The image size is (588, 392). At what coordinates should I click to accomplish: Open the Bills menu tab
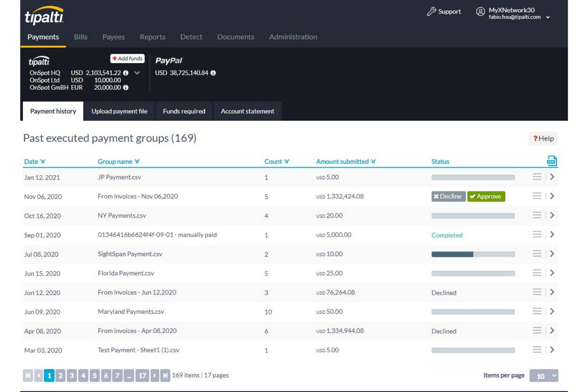(81, 37)
